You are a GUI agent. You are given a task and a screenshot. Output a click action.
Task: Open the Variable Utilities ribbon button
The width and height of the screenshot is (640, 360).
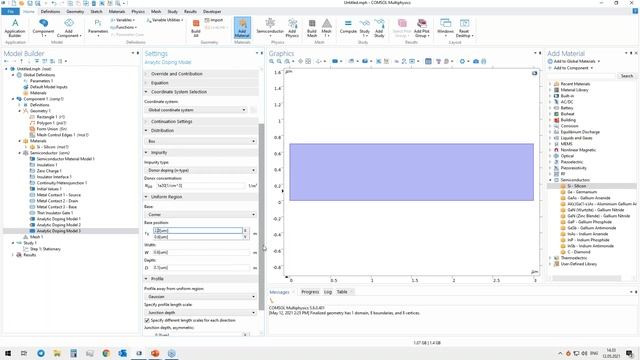click(165, 20)
